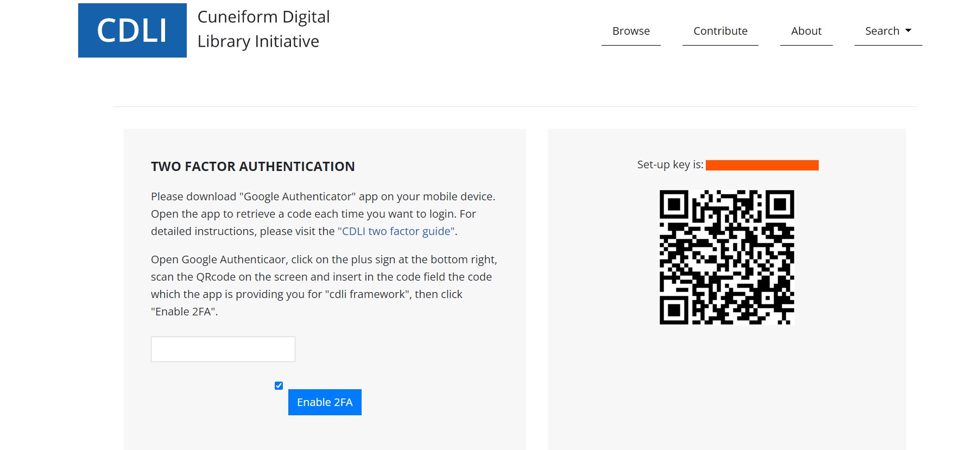Go to the About page
The width and height of the screenshot is (980, 450).
[x=806, y=31]
